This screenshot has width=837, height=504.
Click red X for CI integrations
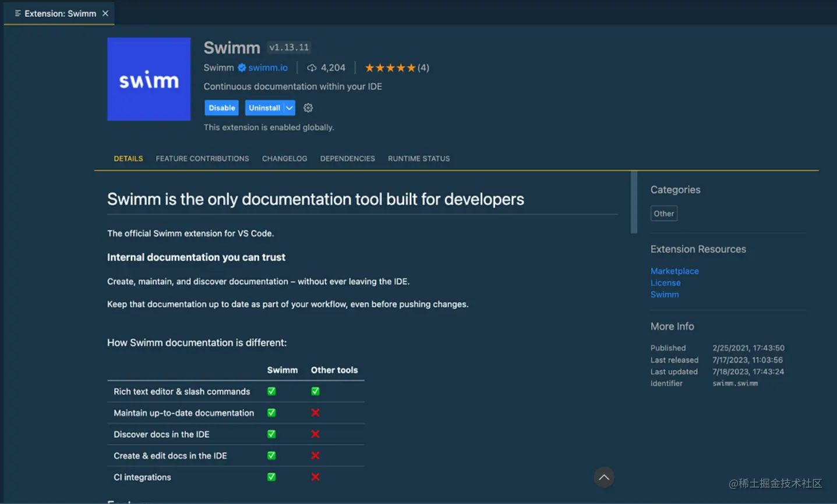(315, 477)
